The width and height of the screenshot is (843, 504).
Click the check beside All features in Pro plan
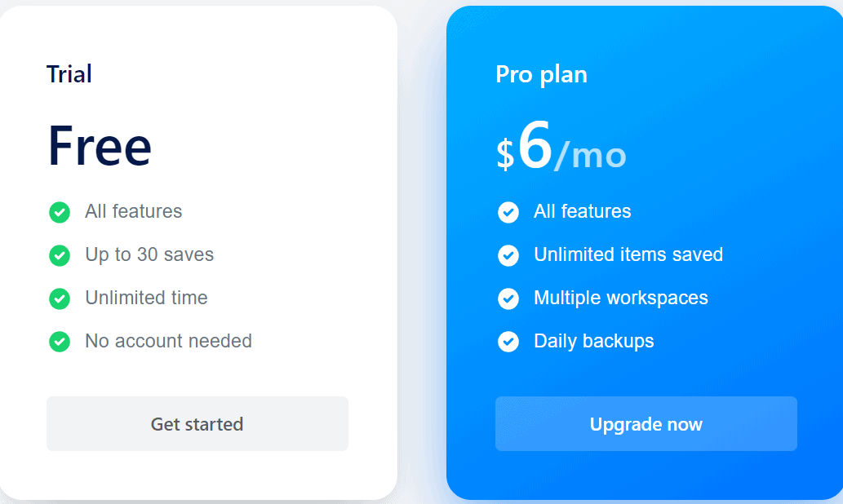click(508, 212)
